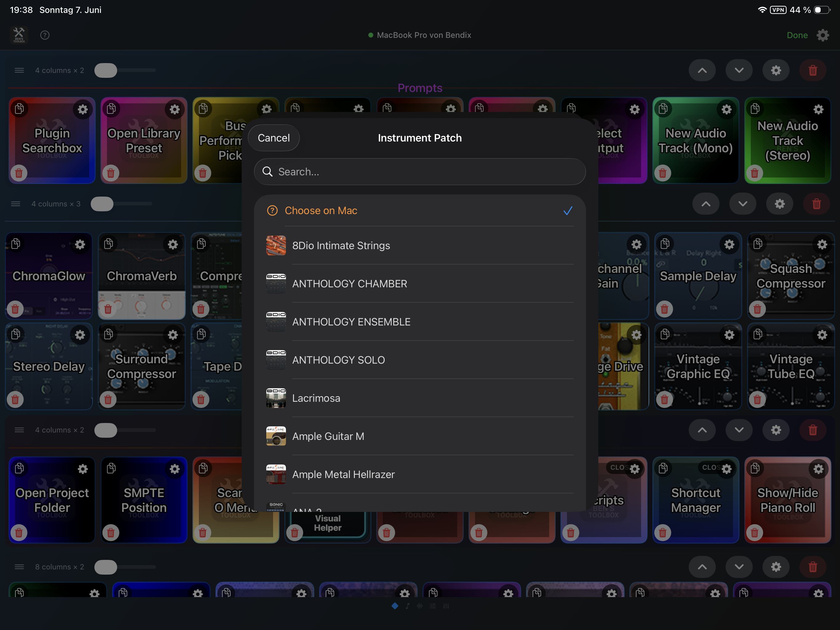Viewport: 840px width, 630px height.
Task: Adjust the Prompts section column slider
Action: point(105,70)
